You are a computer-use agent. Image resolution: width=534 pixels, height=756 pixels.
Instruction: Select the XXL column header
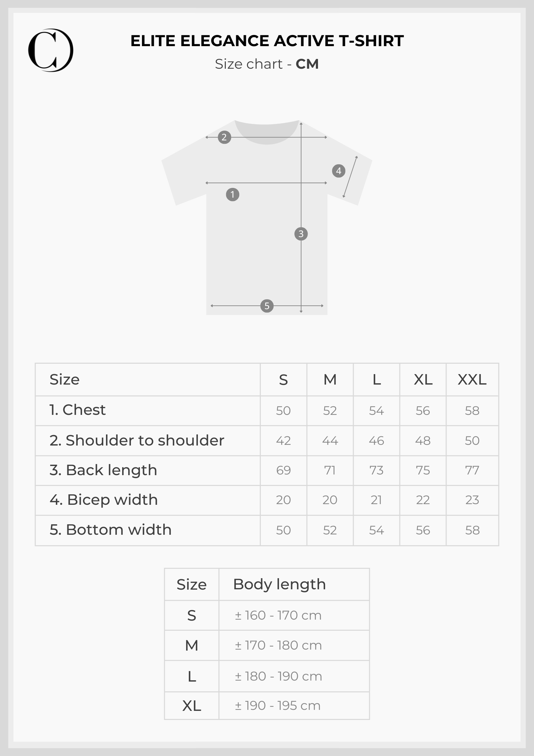(472, 380)
